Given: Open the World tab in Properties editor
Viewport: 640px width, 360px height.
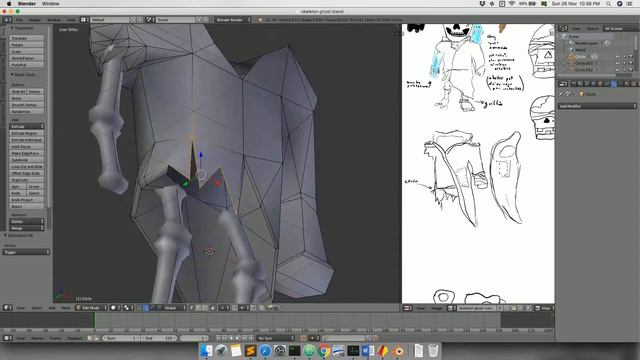Looking at the screenshot, I should tap(593, 84).
